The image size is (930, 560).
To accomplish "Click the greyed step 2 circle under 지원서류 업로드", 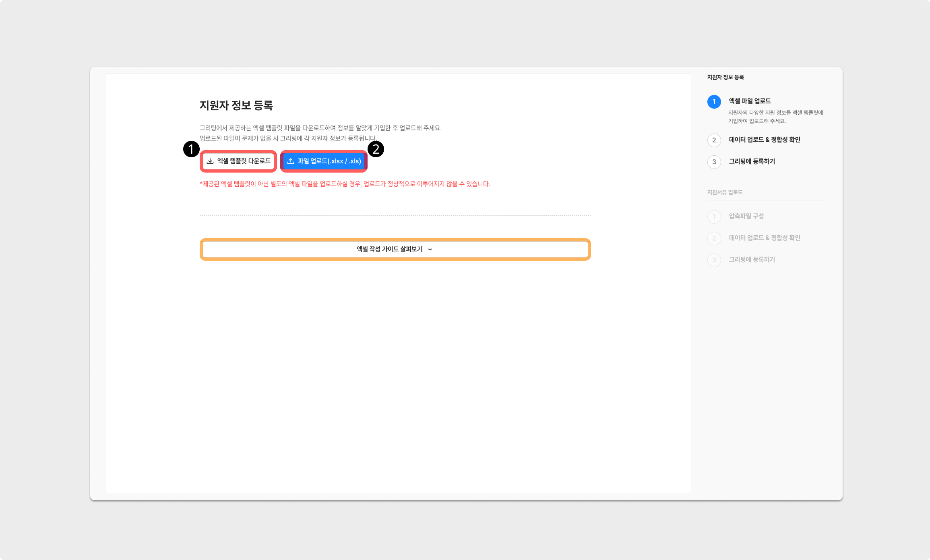I will pos(714,238).
